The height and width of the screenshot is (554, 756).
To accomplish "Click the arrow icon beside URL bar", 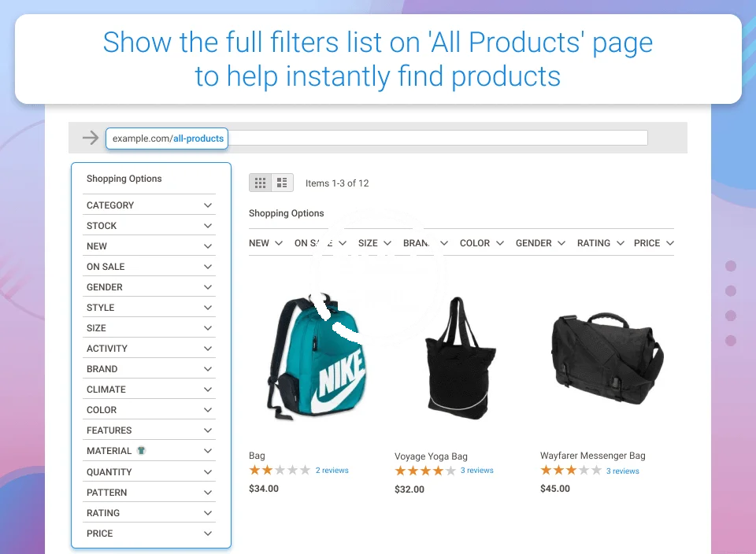I will (x=90, y=138).
